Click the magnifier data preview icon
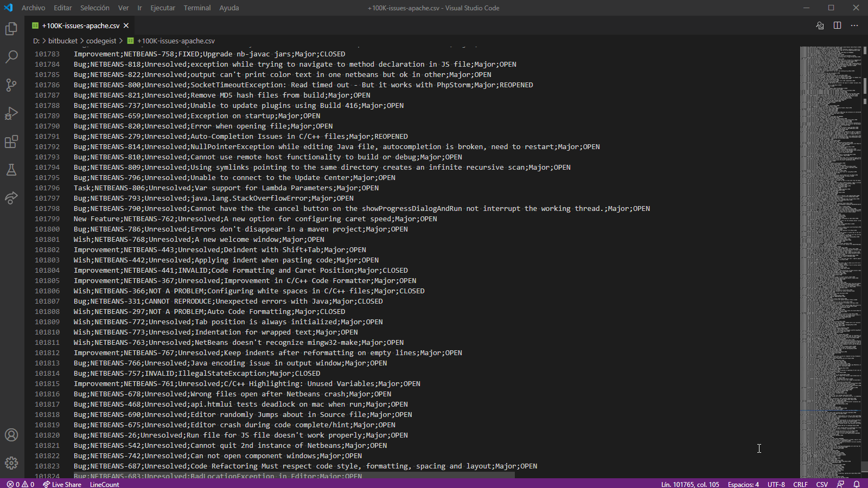Viewport: 868px width, 488px height. (820, 25)
